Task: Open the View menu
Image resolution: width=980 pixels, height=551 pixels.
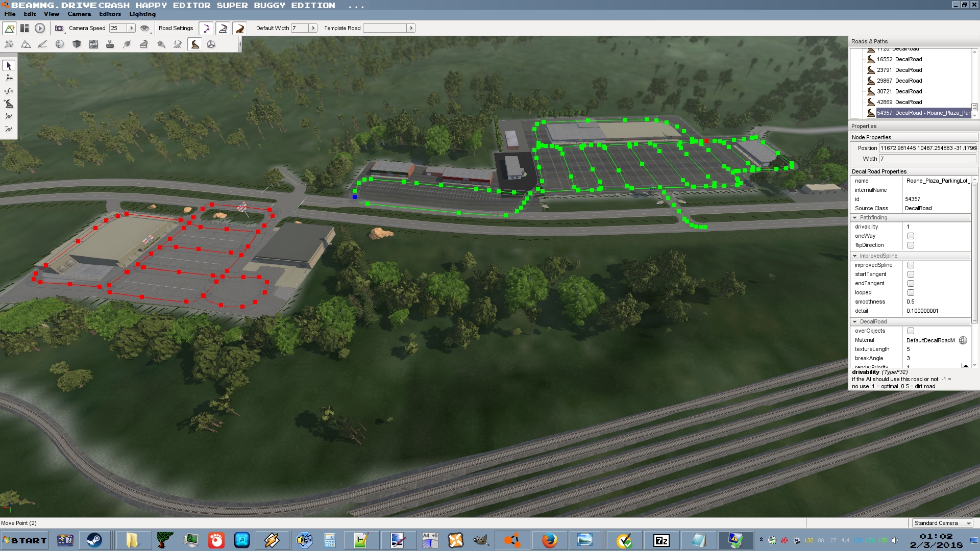Action: pyautogui.click(x=52, y=14)
